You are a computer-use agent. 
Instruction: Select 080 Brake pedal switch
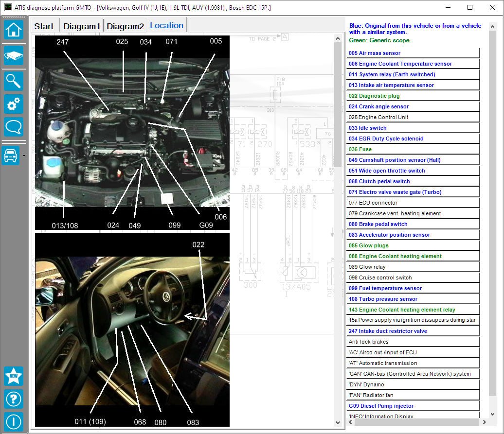tap(413, 224)
